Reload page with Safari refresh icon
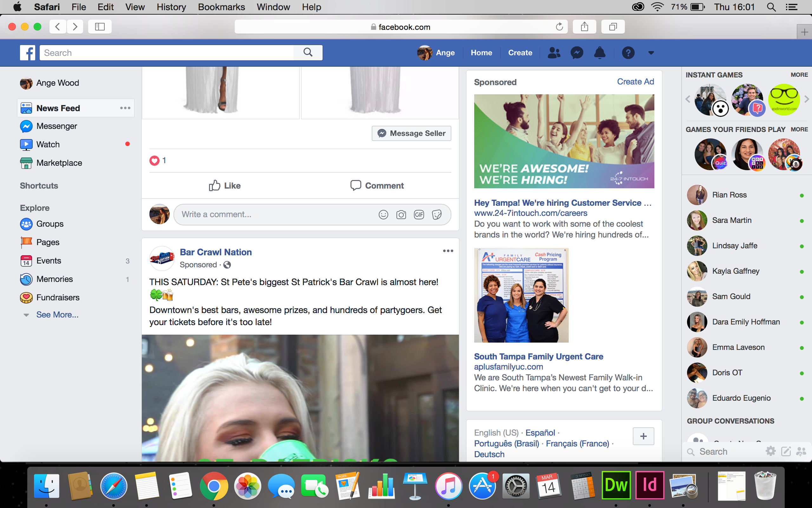Screen dimensions: 812x508 click(559, 27)
